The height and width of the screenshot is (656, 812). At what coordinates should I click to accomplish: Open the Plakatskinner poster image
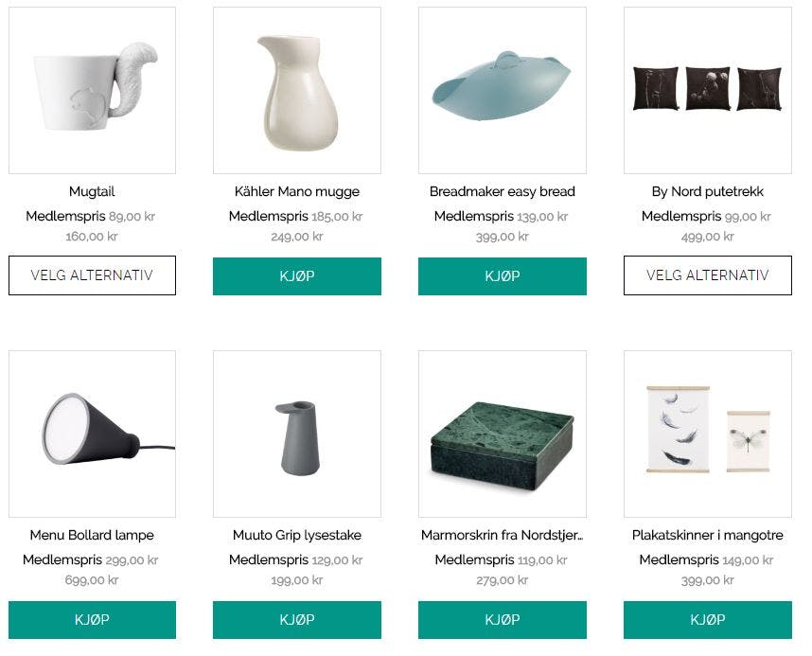point(708,434)
